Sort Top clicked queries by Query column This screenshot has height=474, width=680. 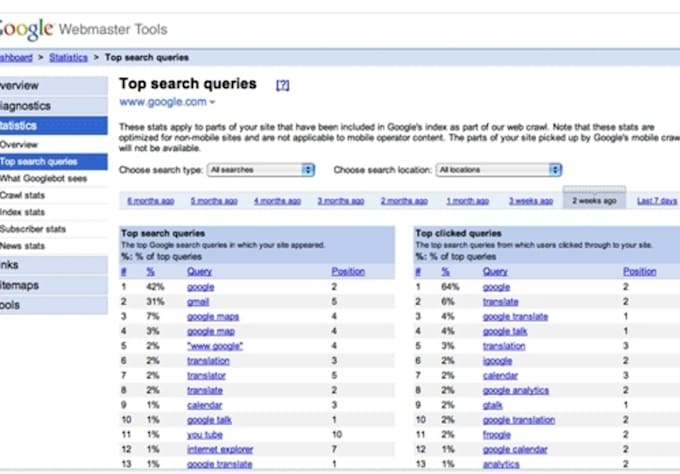click(495, 271)
